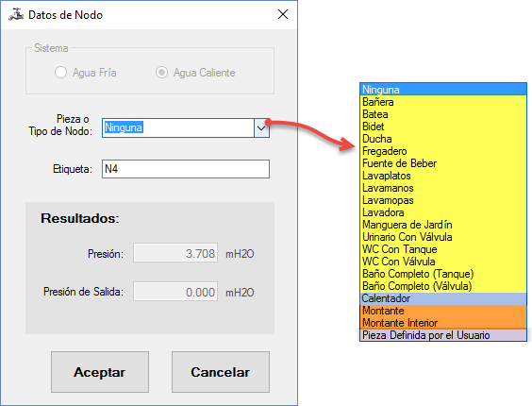
Task: Click the Presión value field 3.708
Action: tap(175, 253)
